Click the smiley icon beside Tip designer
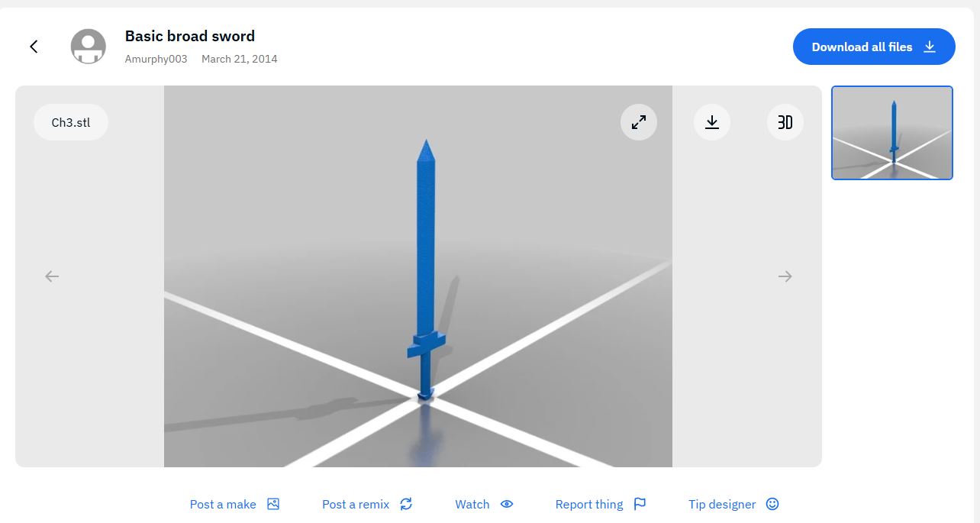This screenshot has width=980, height=523. point(772,504)
